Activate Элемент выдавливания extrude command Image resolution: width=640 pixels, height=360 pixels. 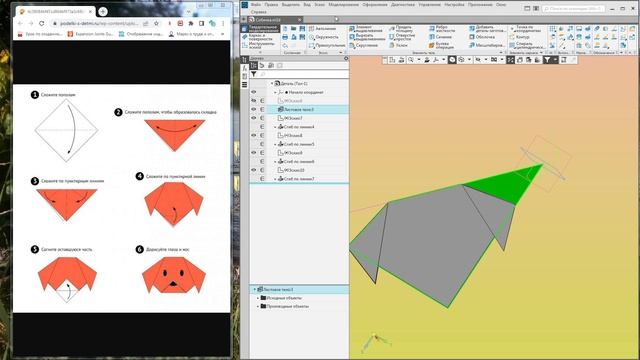coord(366,29)
